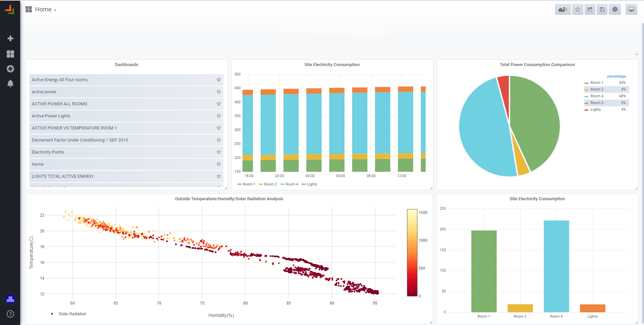Click the green Room 1 bar in bar chart

[484, 271]
